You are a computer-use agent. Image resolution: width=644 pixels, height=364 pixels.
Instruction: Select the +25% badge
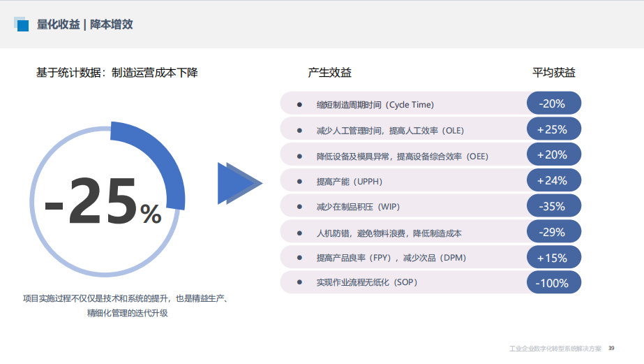pyautogui.click(x=553, y=129)
